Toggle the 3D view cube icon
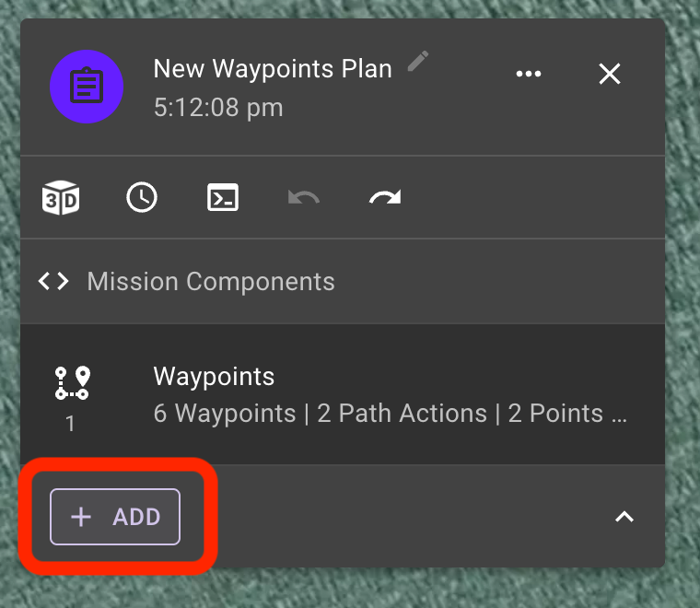The height and width of the screenshot is (608, 700). pyautogui.click(x=61, y=198)
